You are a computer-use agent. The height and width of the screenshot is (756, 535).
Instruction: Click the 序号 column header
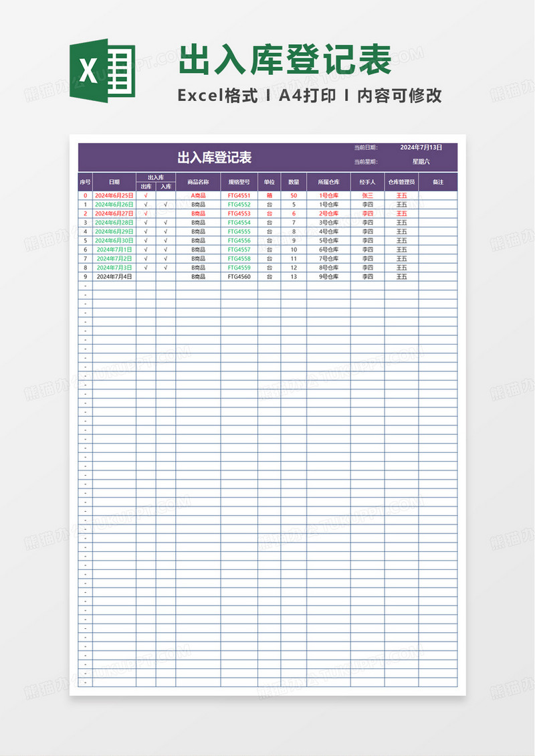point(86,182)
